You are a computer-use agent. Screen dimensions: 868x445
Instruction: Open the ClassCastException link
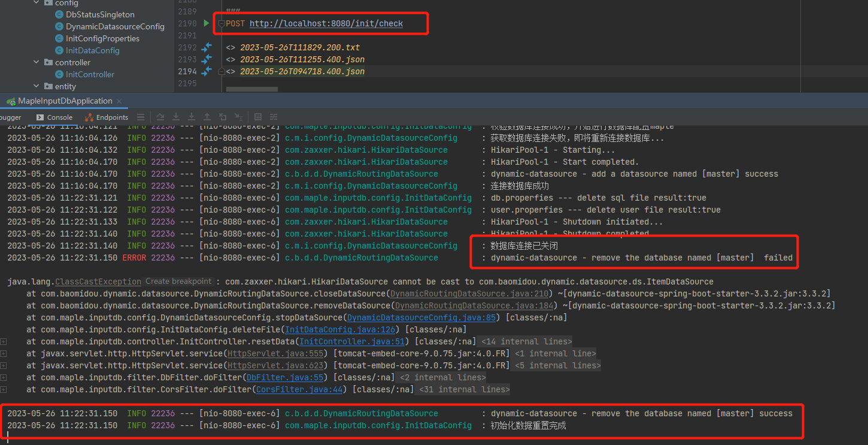pyautogui.click(x=98, y=281)
